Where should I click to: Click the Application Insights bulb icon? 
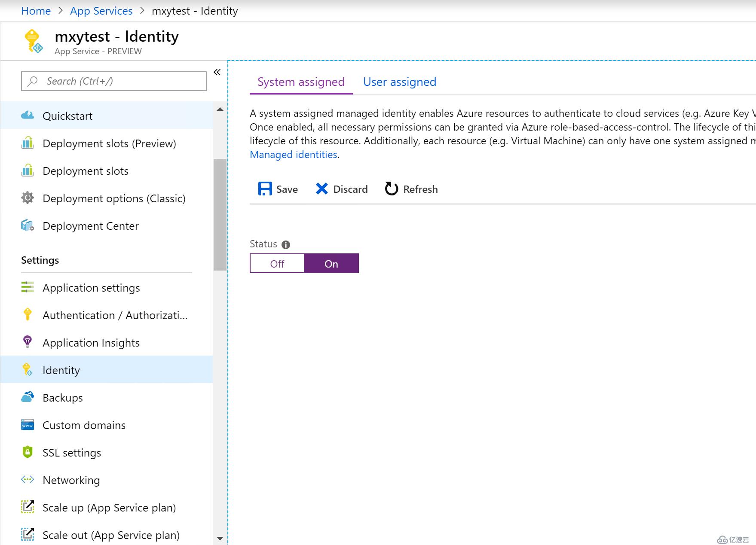point(28,342)
